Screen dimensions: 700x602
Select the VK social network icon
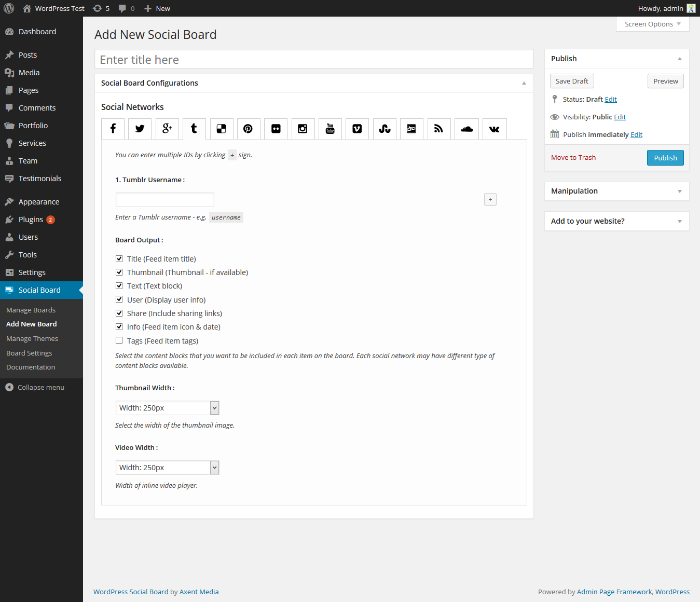(x=494, y=129)
